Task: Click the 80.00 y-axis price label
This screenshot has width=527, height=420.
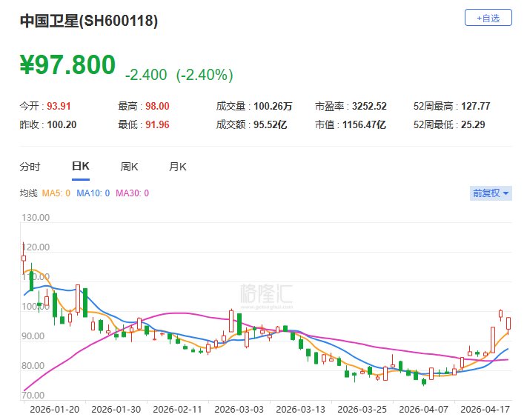Action: pos(33,366)
